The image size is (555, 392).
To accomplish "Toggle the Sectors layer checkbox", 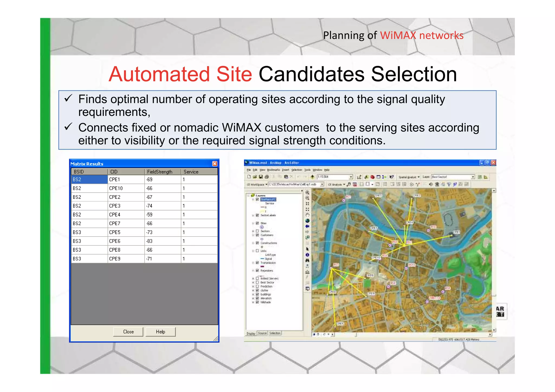I will coord(257,231).
